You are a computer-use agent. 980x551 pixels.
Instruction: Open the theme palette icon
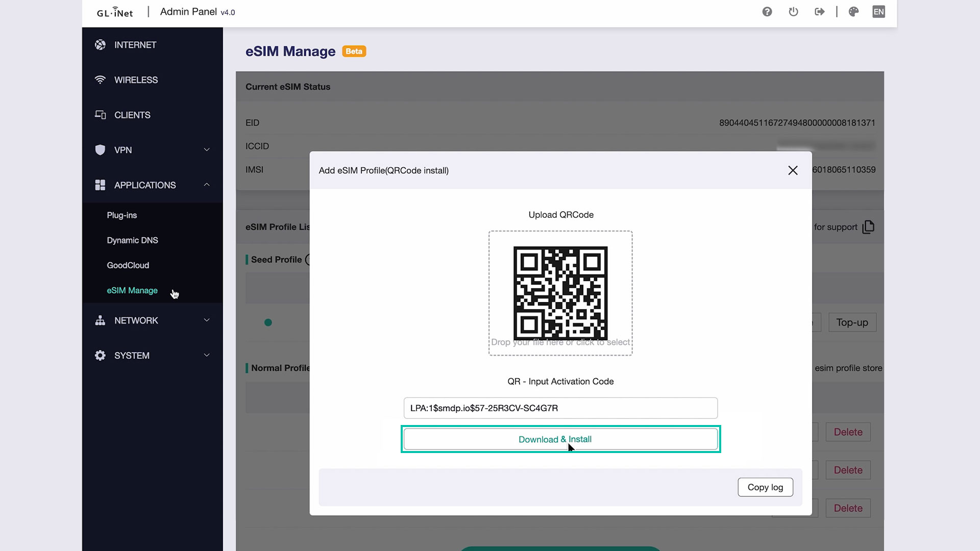853,12
